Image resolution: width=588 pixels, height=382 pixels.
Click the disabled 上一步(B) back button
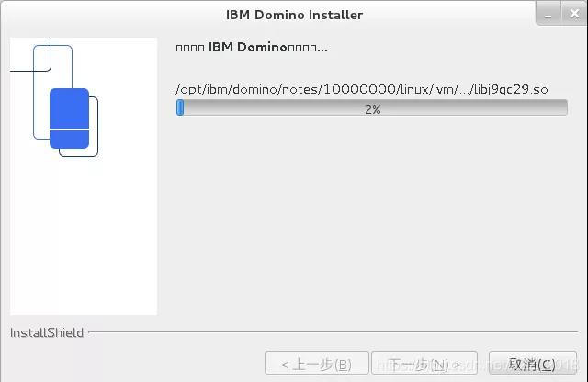(316, 363)
